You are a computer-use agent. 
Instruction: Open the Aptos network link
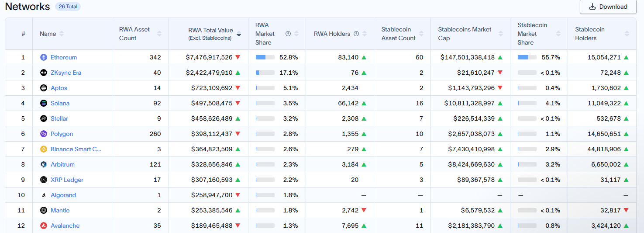pyautogui.click(x=59, y=88)
